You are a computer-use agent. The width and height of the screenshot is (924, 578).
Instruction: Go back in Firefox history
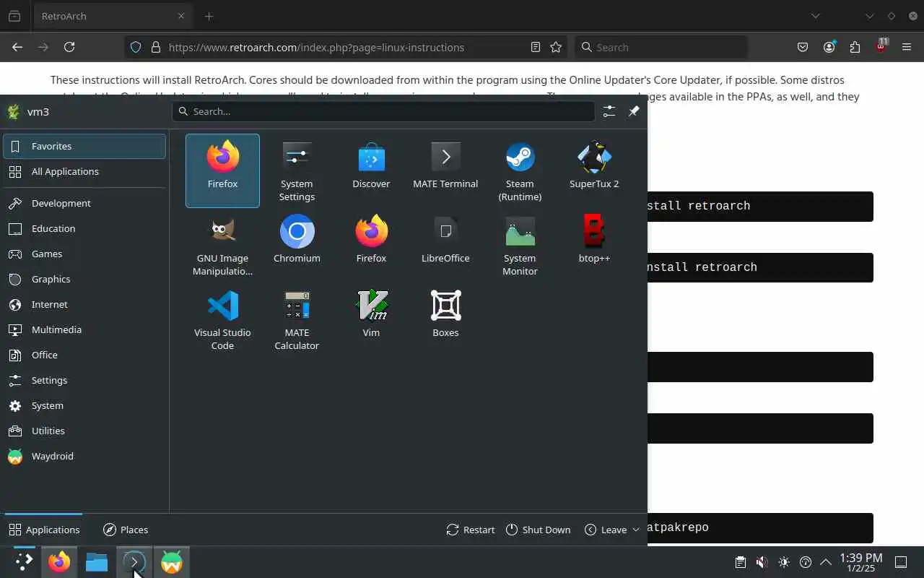(17, 47)
